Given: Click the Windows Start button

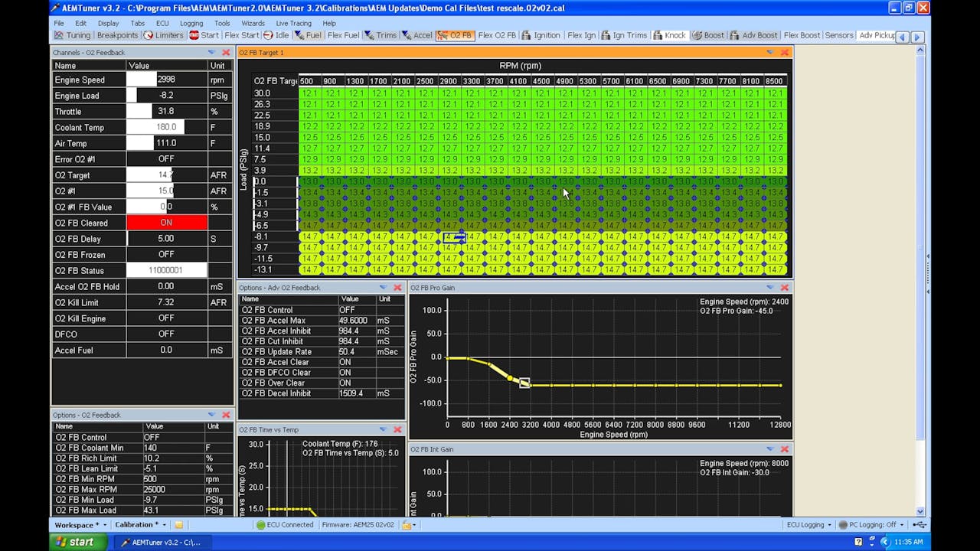Looking at the screenshot, I should [73, 542].
